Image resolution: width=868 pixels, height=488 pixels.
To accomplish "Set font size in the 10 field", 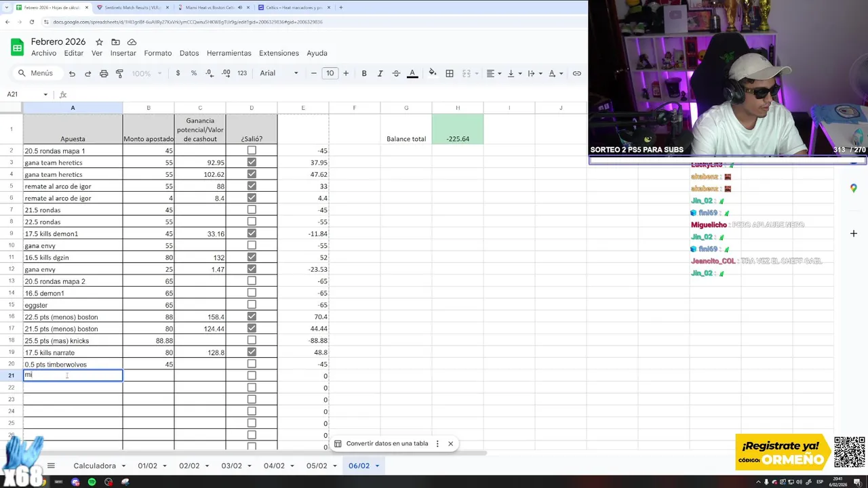I will pos(330,73).
